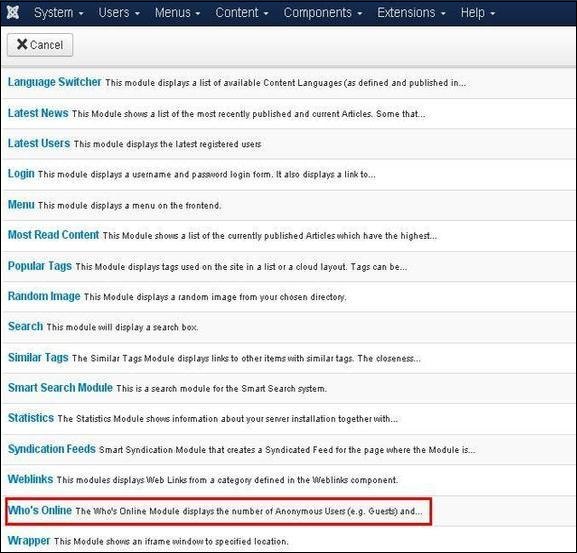Viewport: 577px width, 553px height.
Task: Select the Search module
Action: click(x=25, y=326)
